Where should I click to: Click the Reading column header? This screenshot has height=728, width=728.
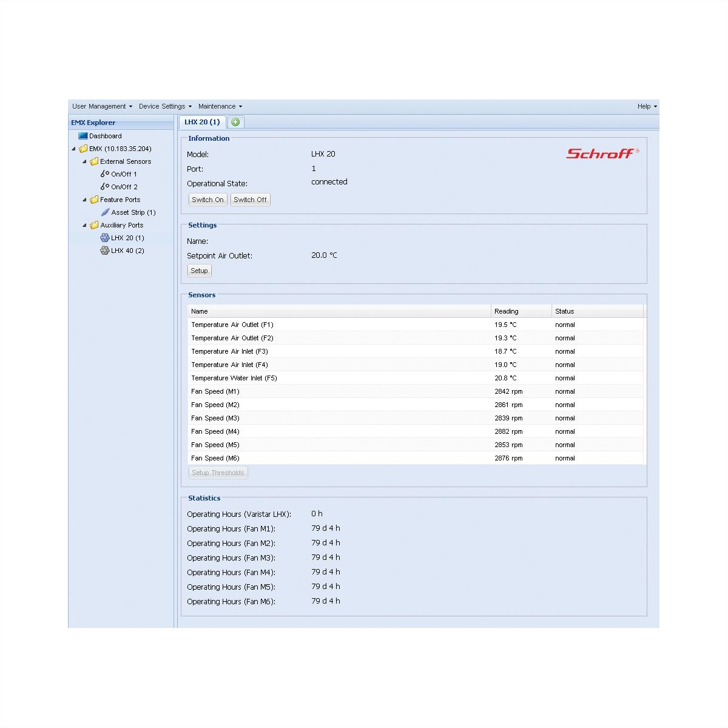(521, 311)
